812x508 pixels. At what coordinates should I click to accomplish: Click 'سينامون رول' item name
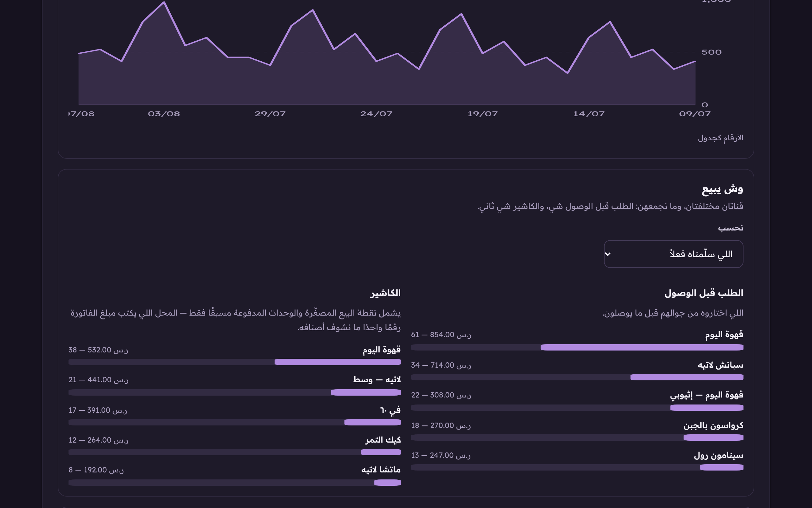pyautogui.click(x=718, y=455)
